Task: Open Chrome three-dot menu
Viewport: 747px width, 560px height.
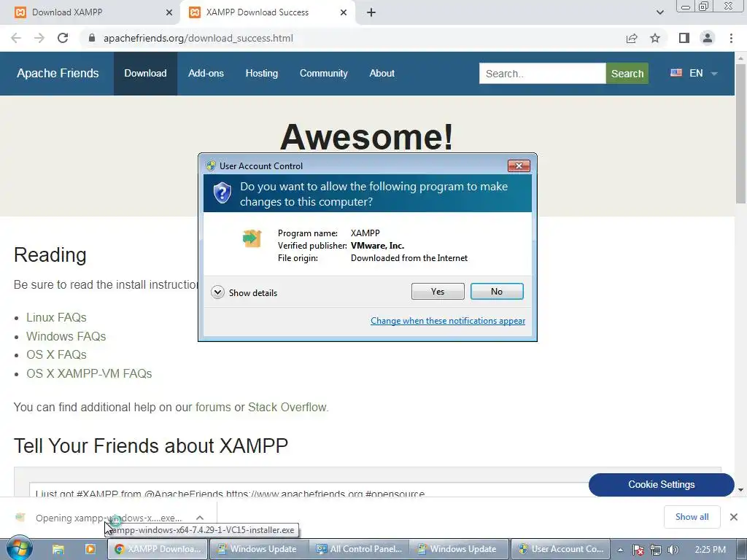Action: [731, 38]
